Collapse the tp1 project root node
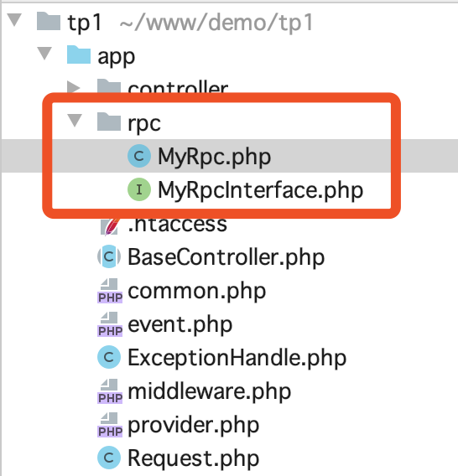The width and height of the screenshot is (458, 476). click(x=14, y=20)
